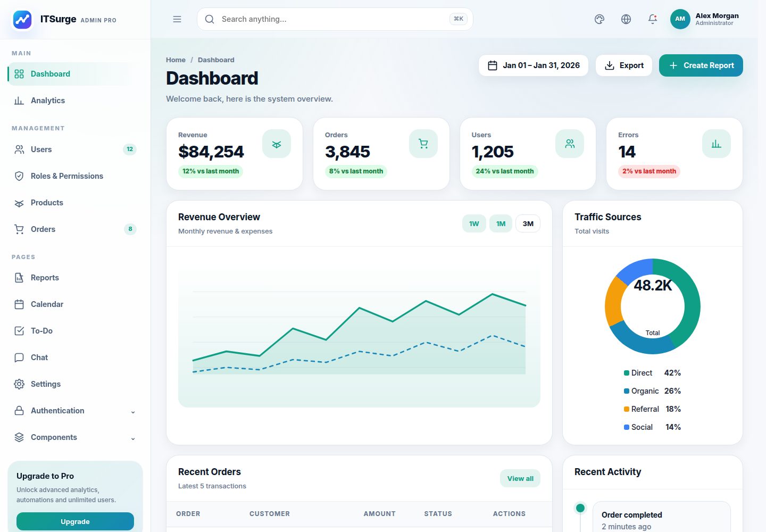The width and height of the screenshot is (766, 532).
Task: Click the Roles & Permissions shield icon
Action: [x=19, y=176]
